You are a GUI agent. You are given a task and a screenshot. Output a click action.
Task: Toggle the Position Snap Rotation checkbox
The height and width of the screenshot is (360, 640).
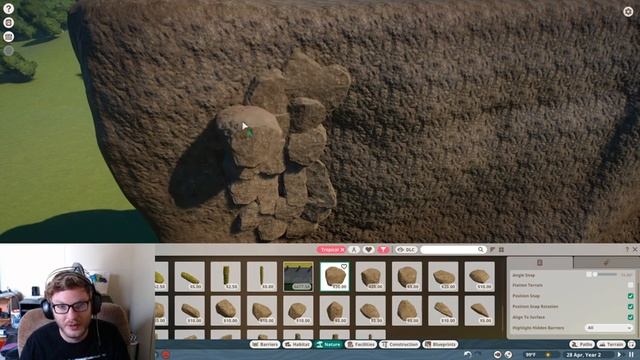click(631, 306)
